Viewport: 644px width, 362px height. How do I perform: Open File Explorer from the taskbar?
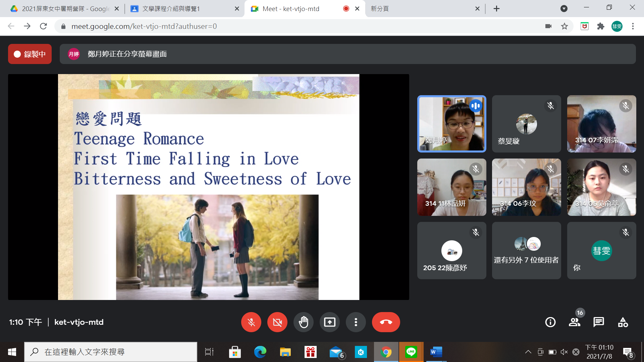[285, 352]
